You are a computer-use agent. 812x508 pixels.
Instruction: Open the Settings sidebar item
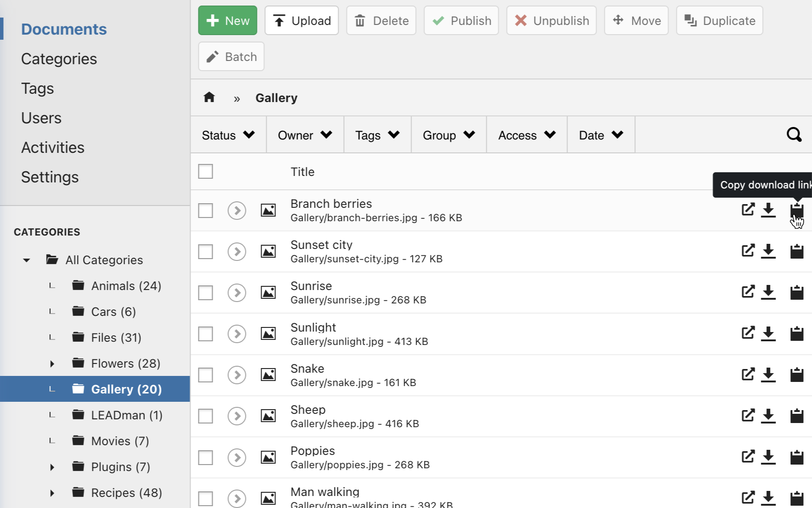click(50, 177)
